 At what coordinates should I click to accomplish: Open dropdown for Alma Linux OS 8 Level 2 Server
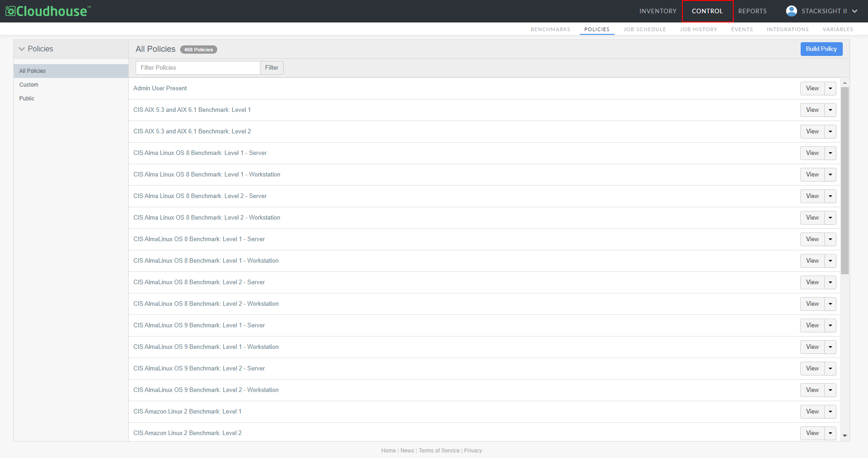(x=830, y=196)
